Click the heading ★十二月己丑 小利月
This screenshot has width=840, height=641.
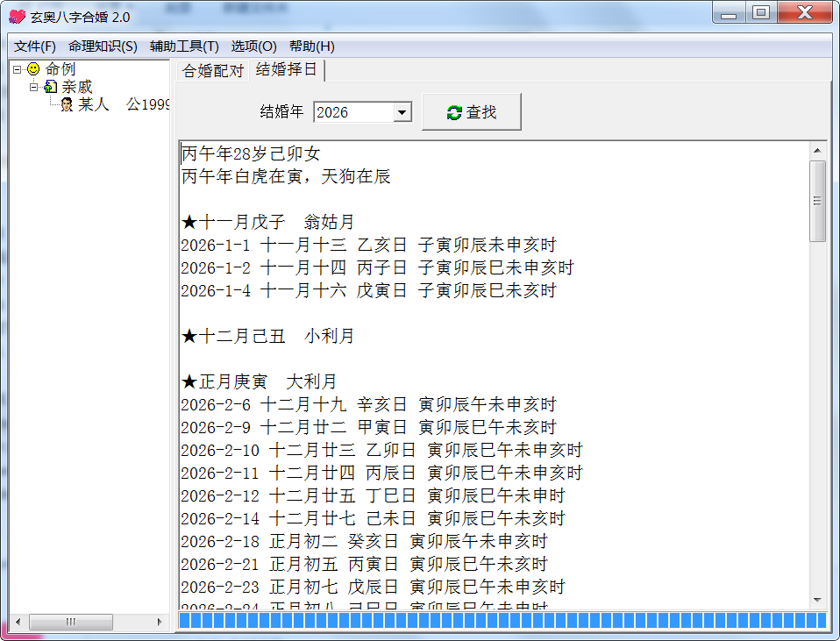click(267, 337)
